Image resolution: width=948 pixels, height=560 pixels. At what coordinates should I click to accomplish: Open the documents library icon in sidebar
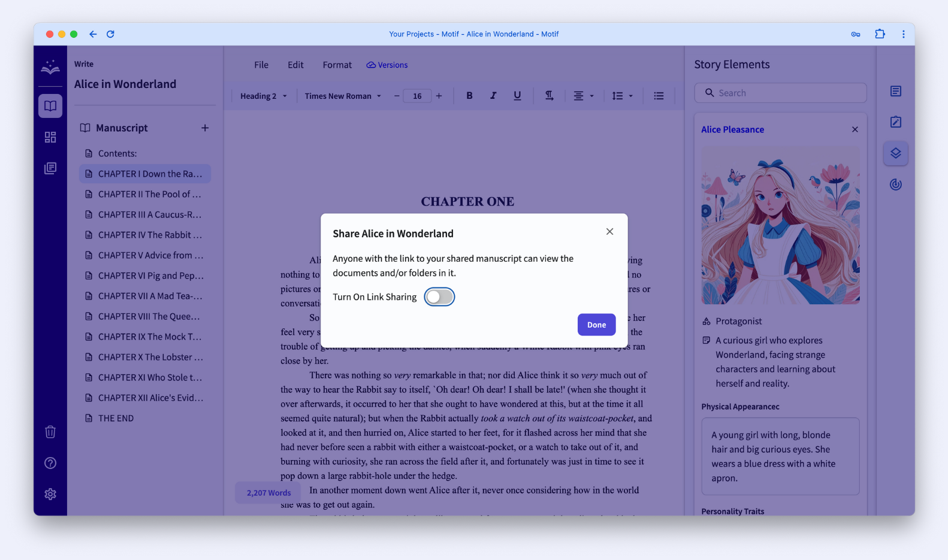point(50,168)
